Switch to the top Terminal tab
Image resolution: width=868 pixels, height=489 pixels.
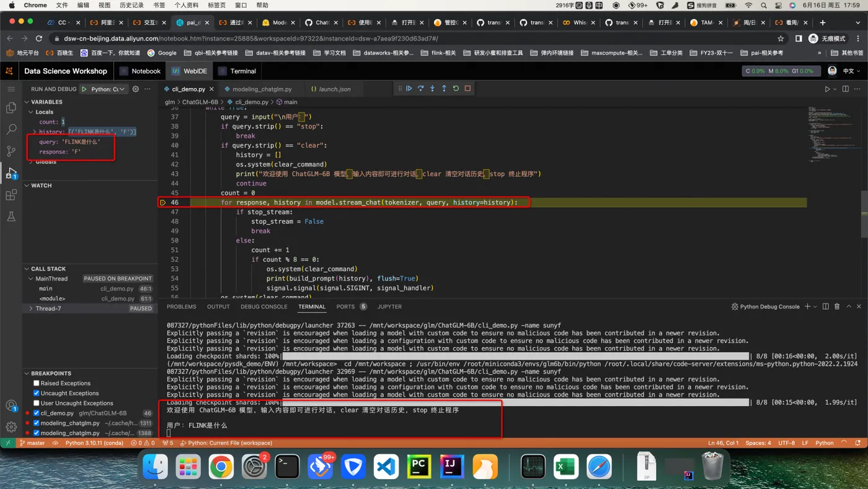tap(237, 71)
